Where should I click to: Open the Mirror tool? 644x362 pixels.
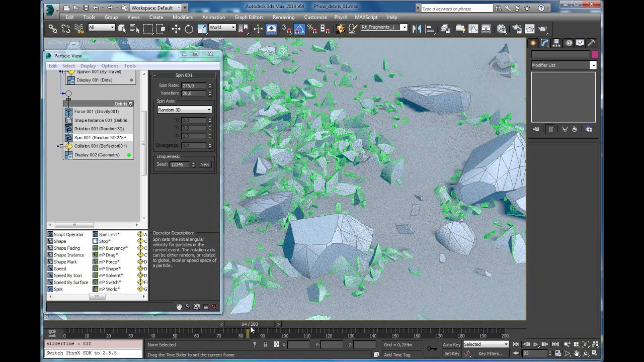click(x=417, y=29)
